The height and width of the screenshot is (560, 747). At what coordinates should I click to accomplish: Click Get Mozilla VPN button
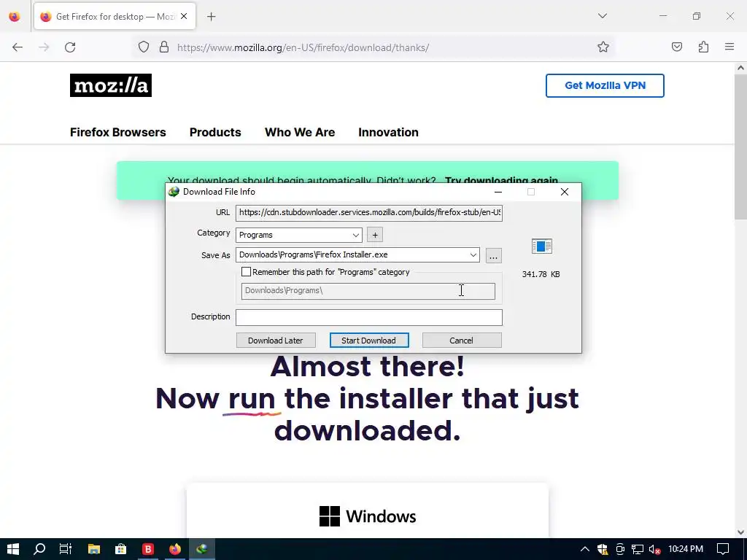[605, 86]
